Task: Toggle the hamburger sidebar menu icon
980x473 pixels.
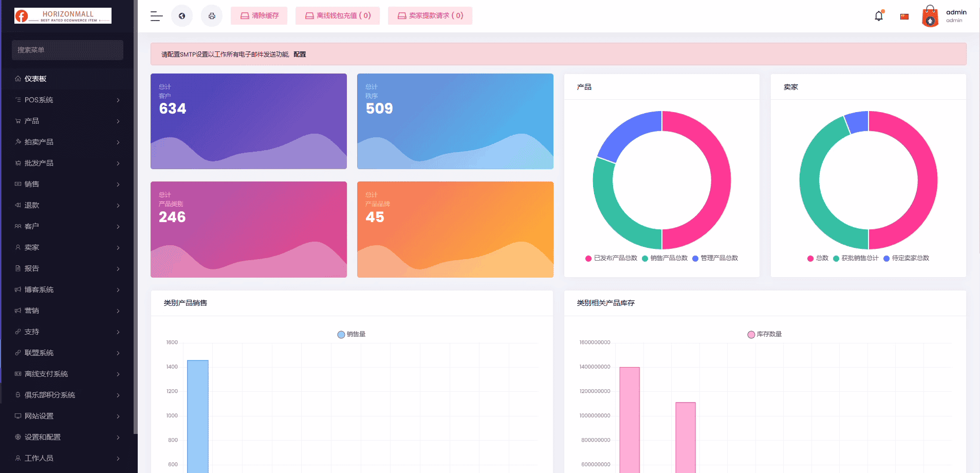Action: [x=157, y=16]
